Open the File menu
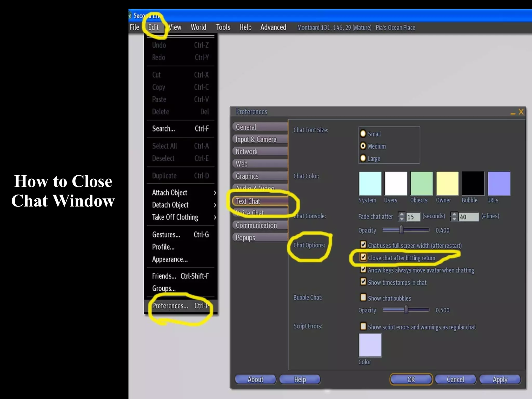The height and width of the screenshot is (399, 532). click(x=135, y=27)
